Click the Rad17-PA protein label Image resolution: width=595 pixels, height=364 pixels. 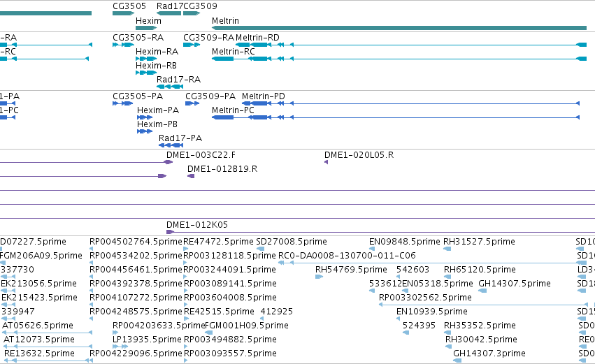pos(180,138)
